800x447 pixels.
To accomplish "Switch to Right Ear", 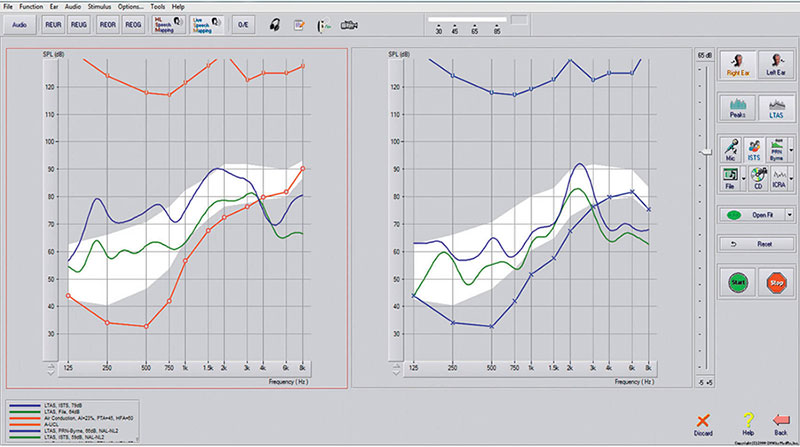I will point(736,65).
